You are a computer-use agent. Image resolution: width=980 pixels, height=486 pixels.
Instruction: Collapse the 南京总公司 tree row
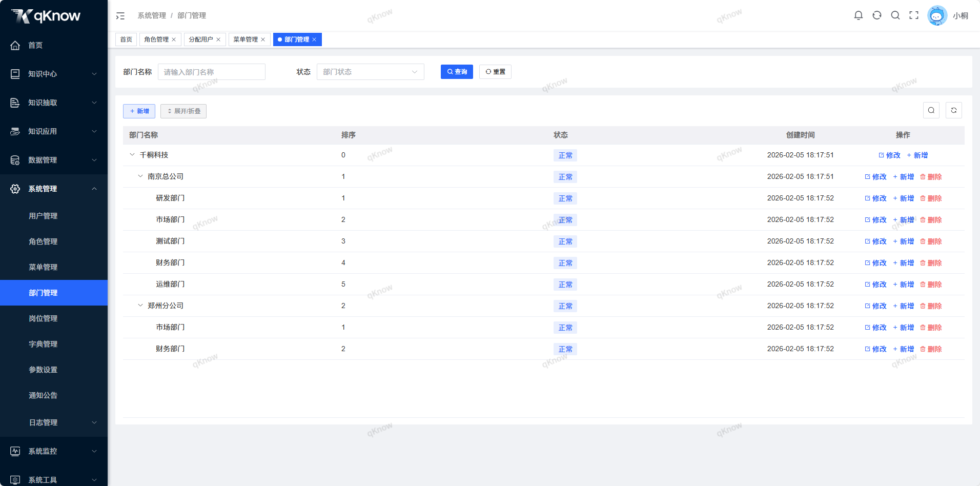coord(140,176)
